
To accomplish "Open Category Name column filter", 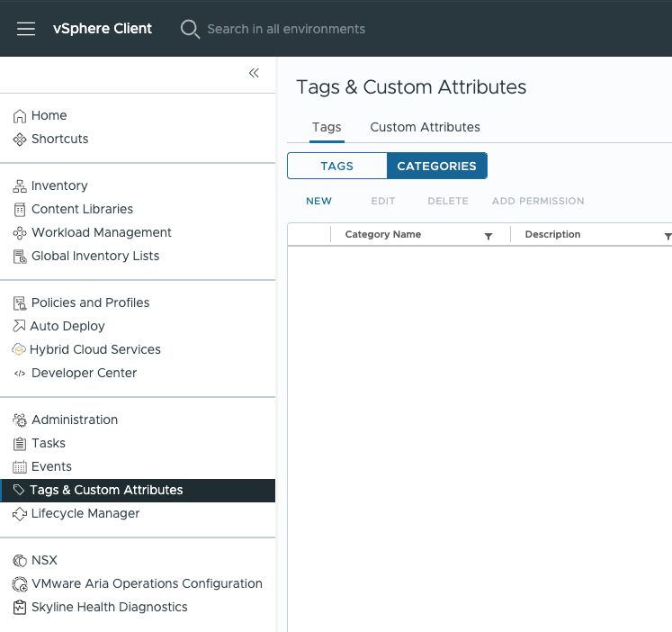I will click(488, 236).
